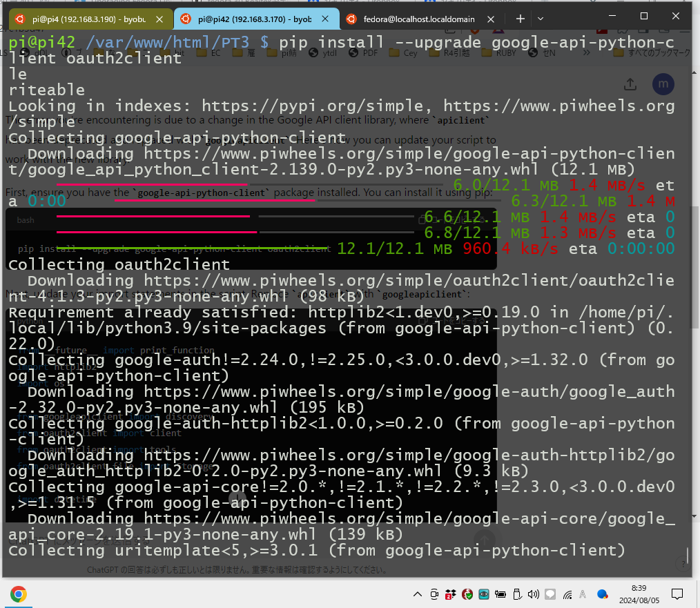Viewport: 700px width, 608px height.
Task: Open the terminal tab dropdown chevron
Action: 540,19
